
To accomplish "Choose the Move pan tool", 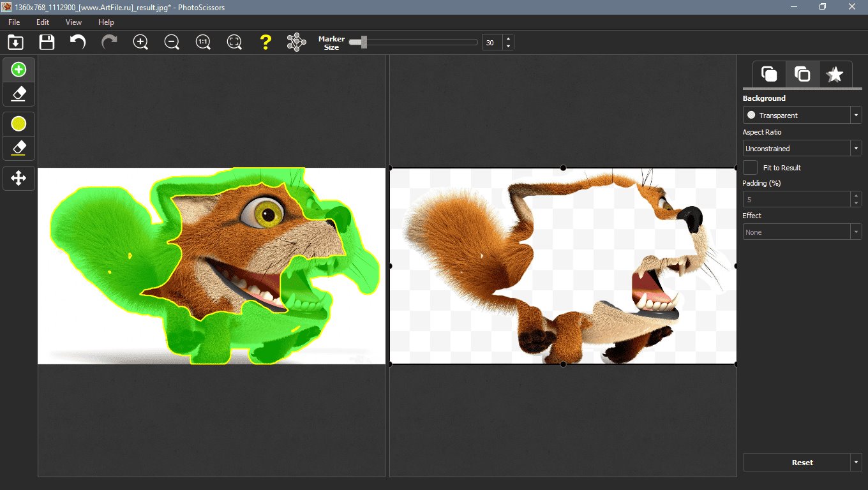I will tap(19, 178).
